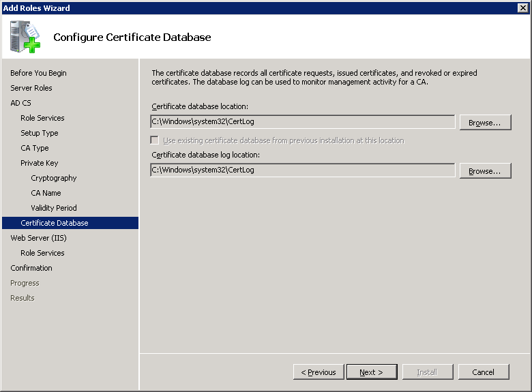Click the greyed-out Progress step
Image resolution: width=532 pixels, height=392 pixels.
pos(25,283)
